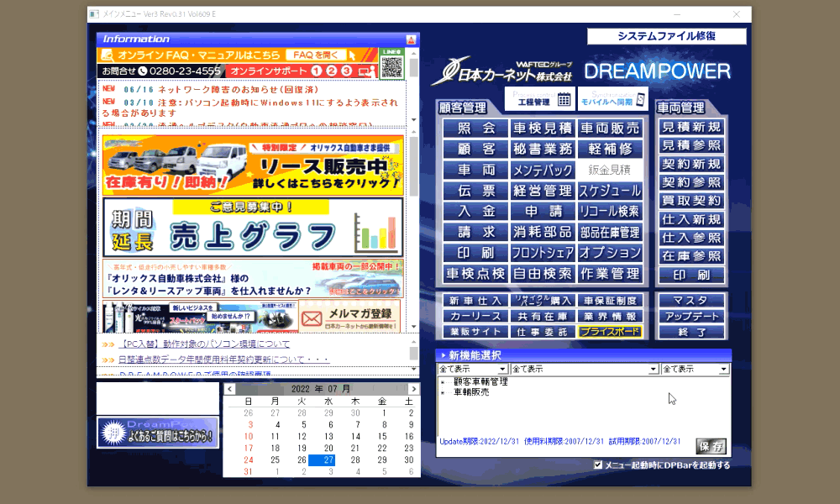Image resolution: width=840 pixels, height=504 pixels.
Task: Toggle メニュー起動時にDPBarを起動する checkbox
Action: (x=598, y=465)
